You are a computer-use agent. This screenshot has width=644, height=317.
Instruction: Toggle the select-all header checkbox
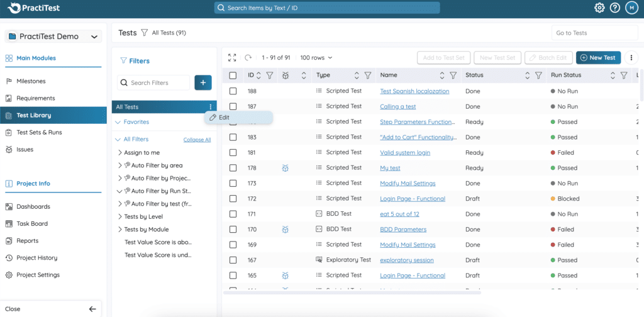[233, 75]
